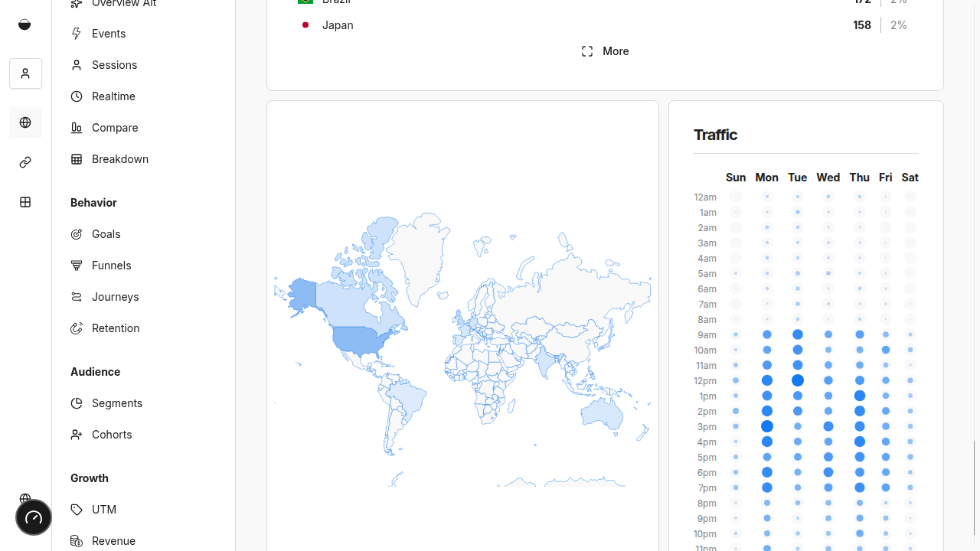The image size is (980, 551).
Task: Select Retention in the sidebar
Action: point(115,328)
